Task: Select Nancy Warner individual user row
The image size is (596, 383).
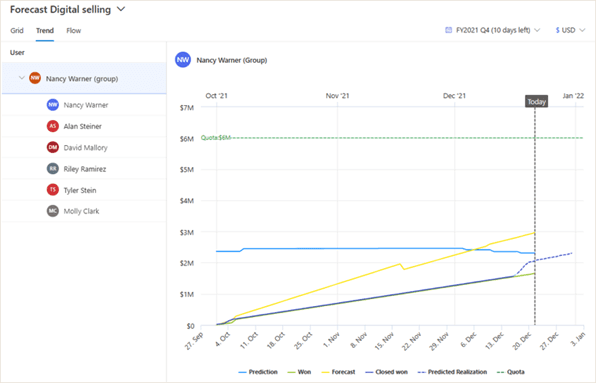Action: coord(84,105)
